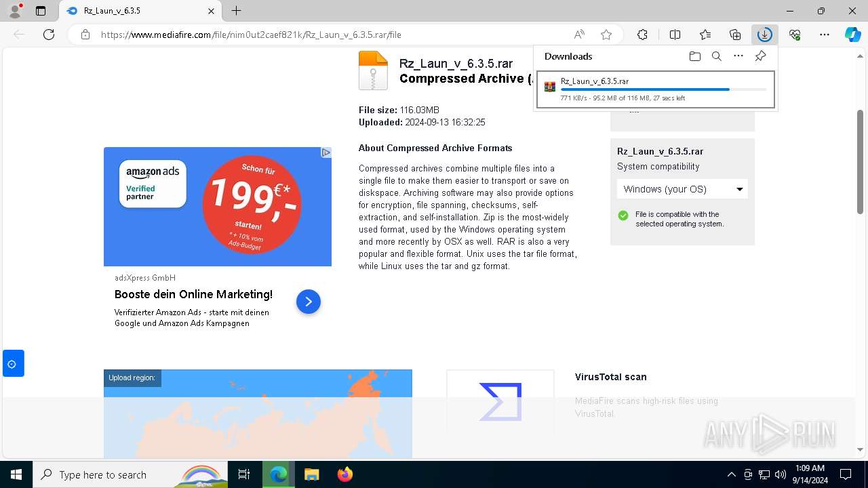Screen dimensions: 868x488
Task: Pin the Downloads panel
Action: point(760,56)
